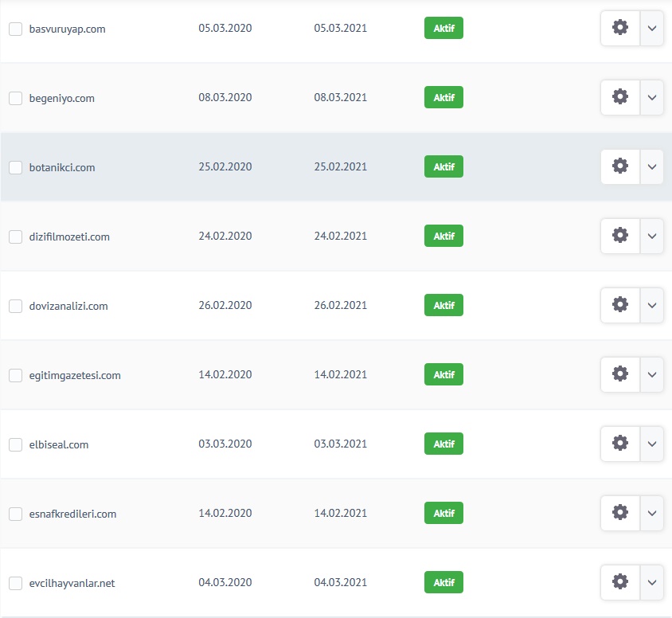The height and width of the screenshot is (618, 672).
Task: Check the box for esnafkredileri.com
Action: (15, 514)
